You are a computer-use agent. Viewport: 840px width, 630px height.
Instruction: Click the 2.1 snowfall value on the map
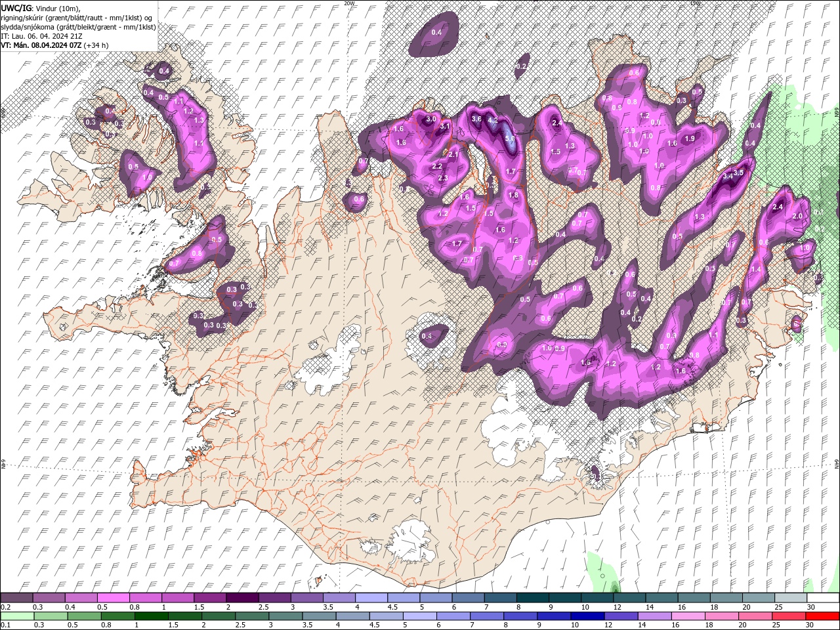453,154
